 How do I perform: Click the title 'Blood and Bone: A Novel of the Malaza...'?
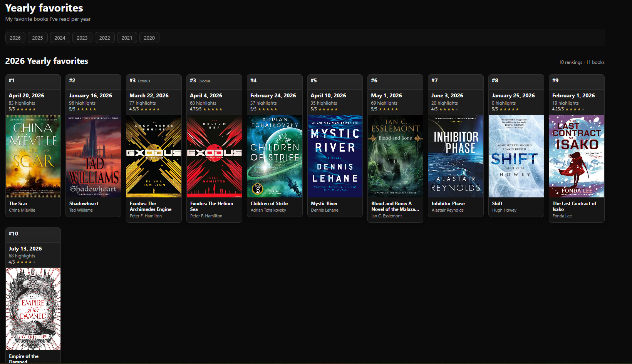[395, 206]
